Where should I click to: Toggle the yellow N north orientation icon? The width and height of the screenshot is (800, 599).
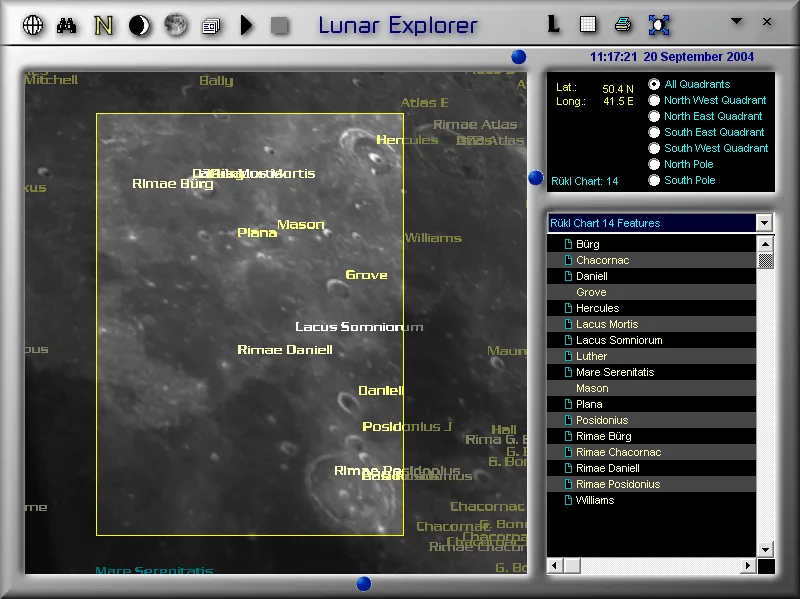[104, 25]
